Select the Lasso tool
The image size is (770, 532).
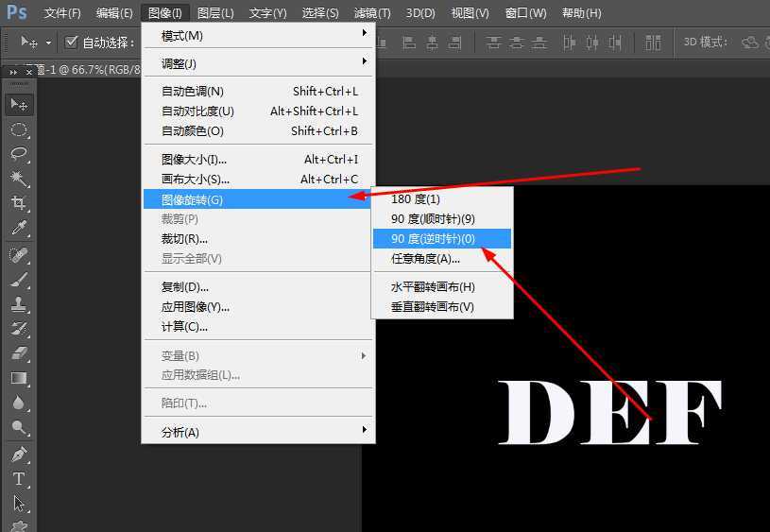(19, 154)
